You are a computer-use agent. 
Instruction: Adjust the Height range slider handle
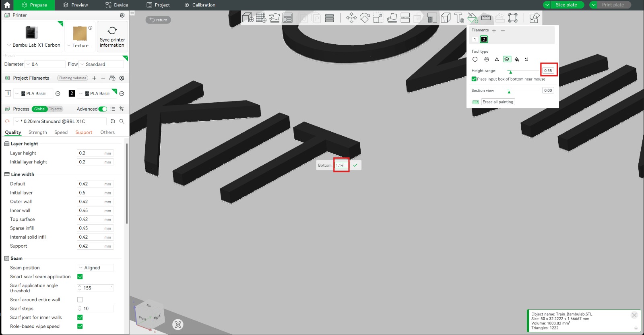click(510, 72)
